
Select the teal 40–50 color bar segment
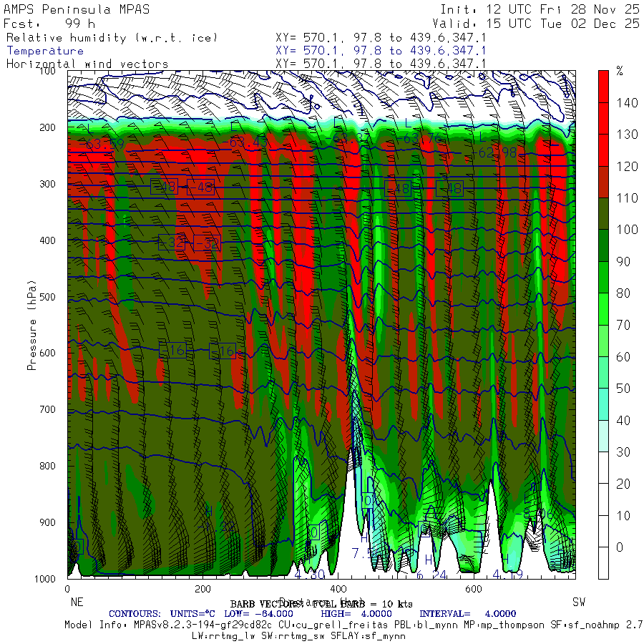pyautogui.click(x=603, y=404)
